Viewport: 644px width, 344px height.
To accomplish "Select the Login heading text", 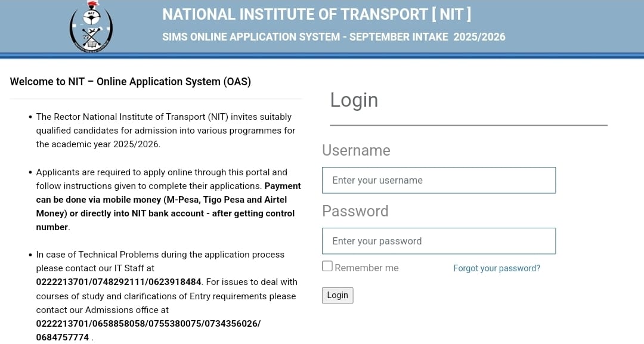I will 354,100.
